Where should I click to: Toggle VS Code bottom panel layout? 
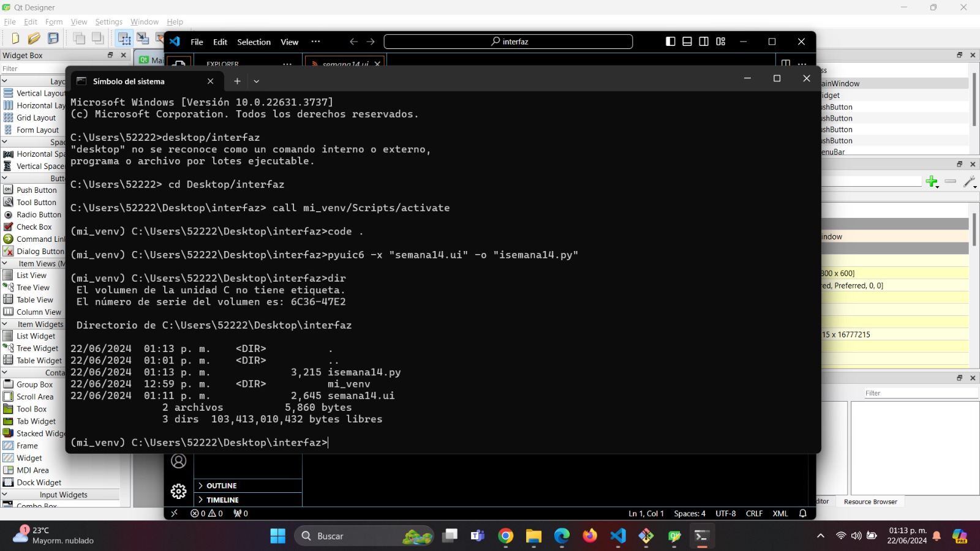click(687, 42)
